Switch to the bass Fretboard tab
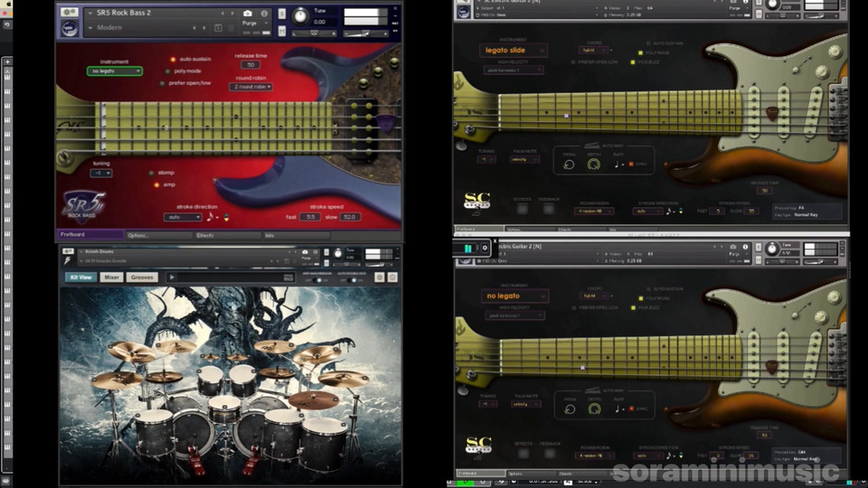 (x=90, y=235)
